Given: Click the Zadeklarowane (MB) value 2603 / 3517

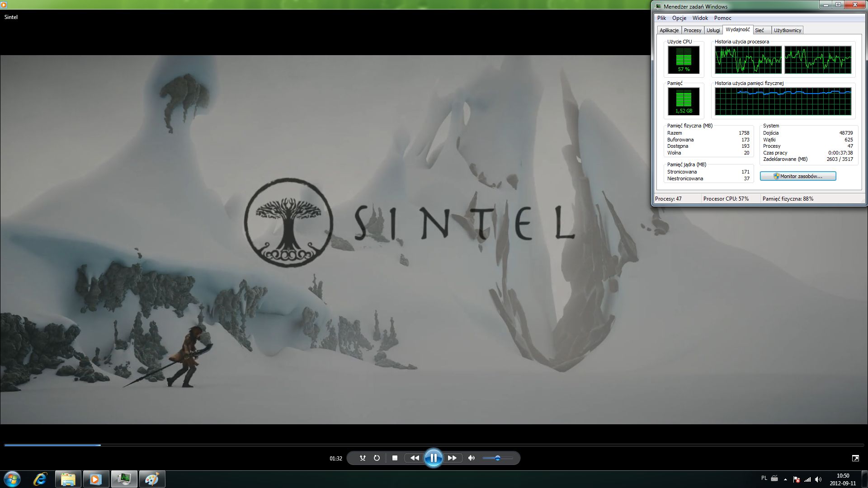Looking at the screenshot, I should pyautogui.click(x=840, y=159).
